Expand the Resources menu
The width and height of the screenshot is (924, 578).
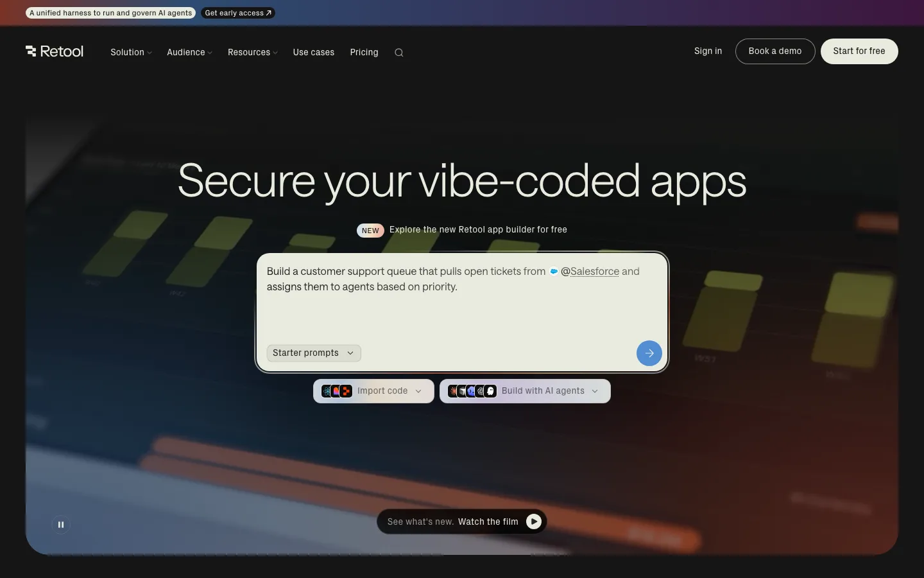pyautogui.click(x=253, y=52)
